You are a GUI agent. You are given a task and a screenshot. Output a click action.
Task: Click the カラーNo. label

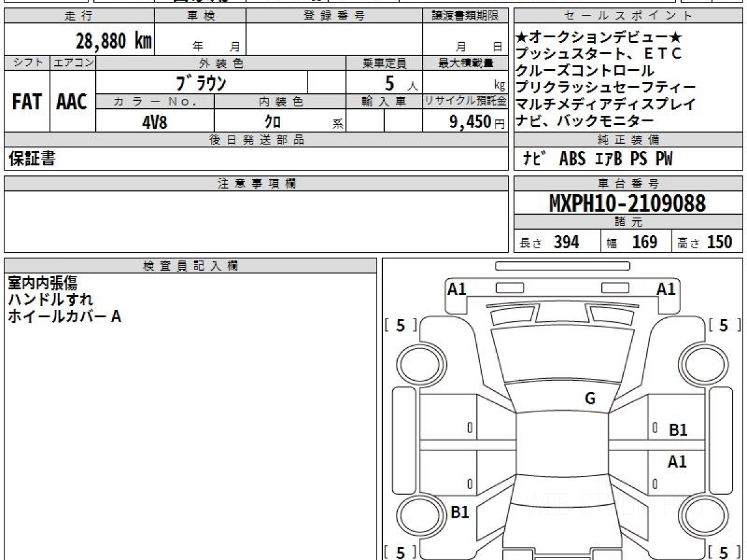coord(156,101)
